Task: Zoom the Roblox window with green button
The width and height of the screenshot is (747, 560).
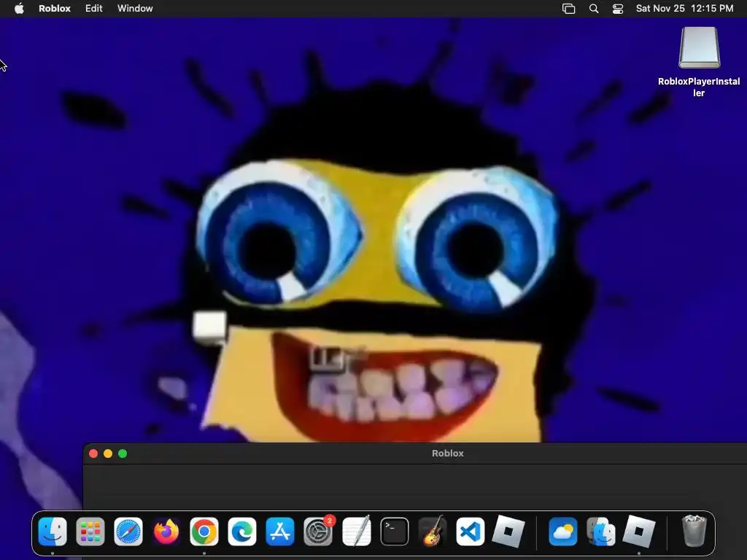Action: (123, 454)
